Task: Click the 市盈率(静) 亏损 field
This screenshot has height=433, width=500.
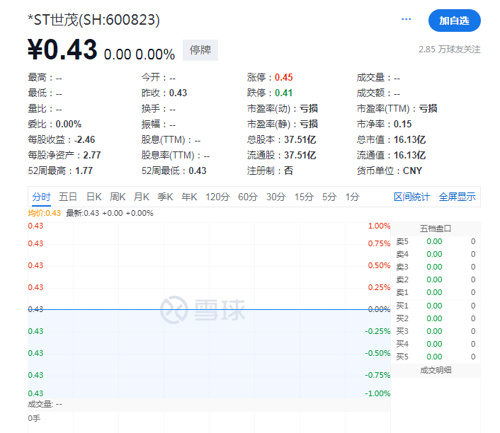Action: (282, 124)
